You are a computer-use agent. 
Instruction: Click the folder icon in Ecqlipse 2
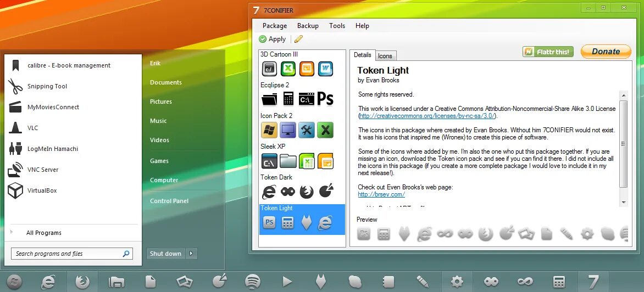269,99
